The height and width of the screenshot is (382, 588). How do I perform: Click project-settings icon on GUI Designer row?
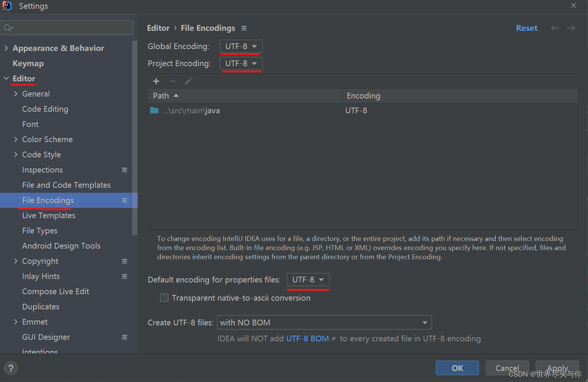click(x=124, y=337)
